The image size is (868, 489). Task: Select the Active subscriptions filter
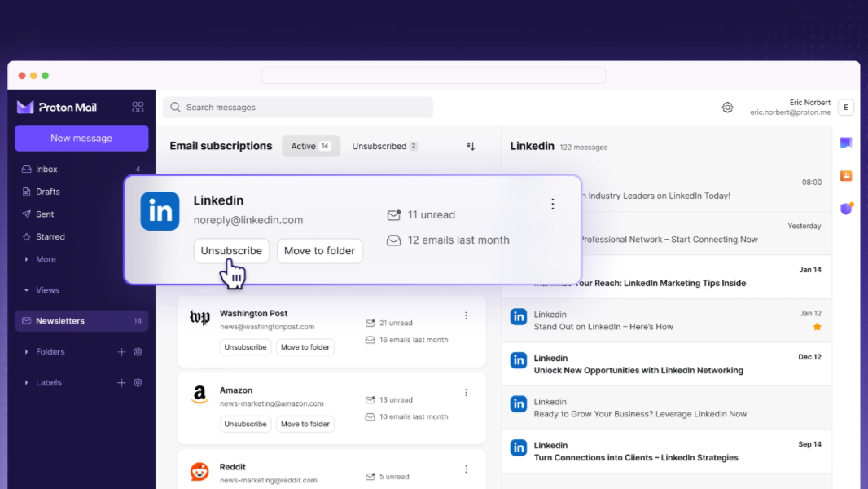[x=310, y=146]
